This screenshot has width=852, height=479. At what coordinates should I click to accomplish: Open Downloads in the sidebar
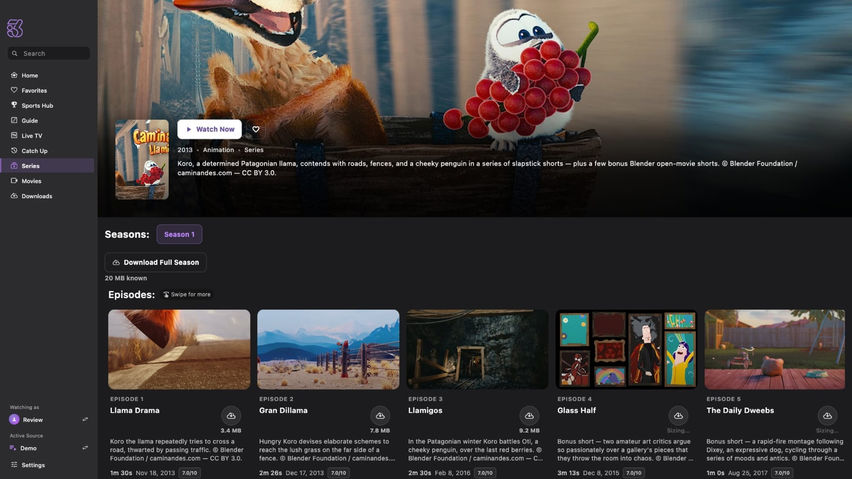coord(47,196)
